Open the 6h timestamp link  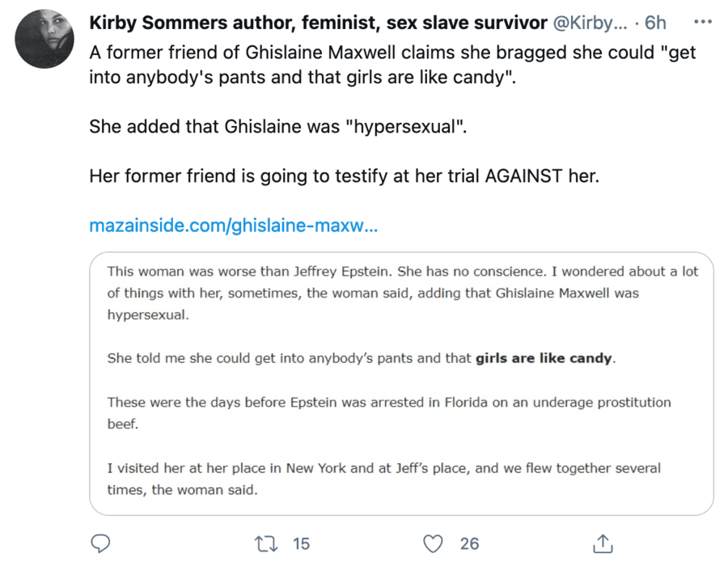[x=655, y=23]
